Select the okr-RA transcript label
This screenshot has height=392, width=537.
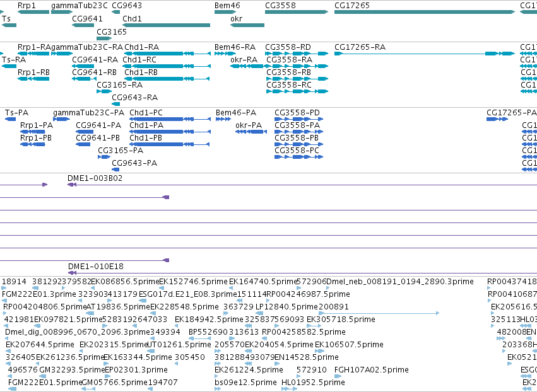click(244, 59)
